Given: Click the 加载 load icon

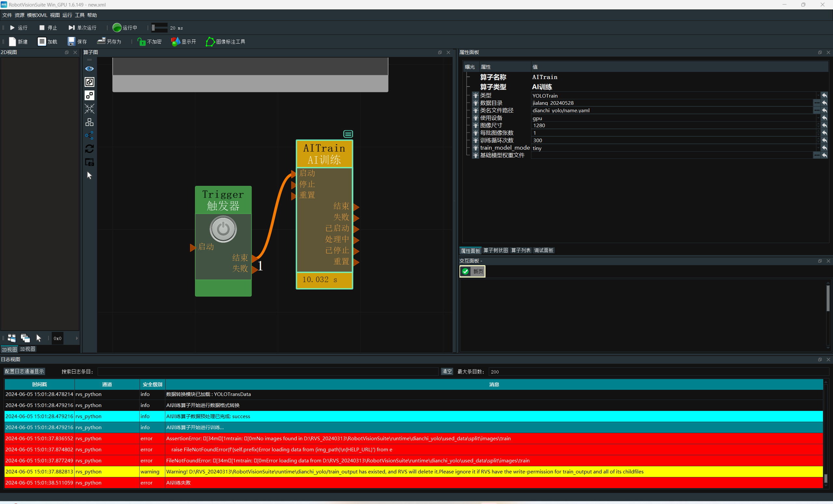Looking at the screenshot, I should pos(42,42).
